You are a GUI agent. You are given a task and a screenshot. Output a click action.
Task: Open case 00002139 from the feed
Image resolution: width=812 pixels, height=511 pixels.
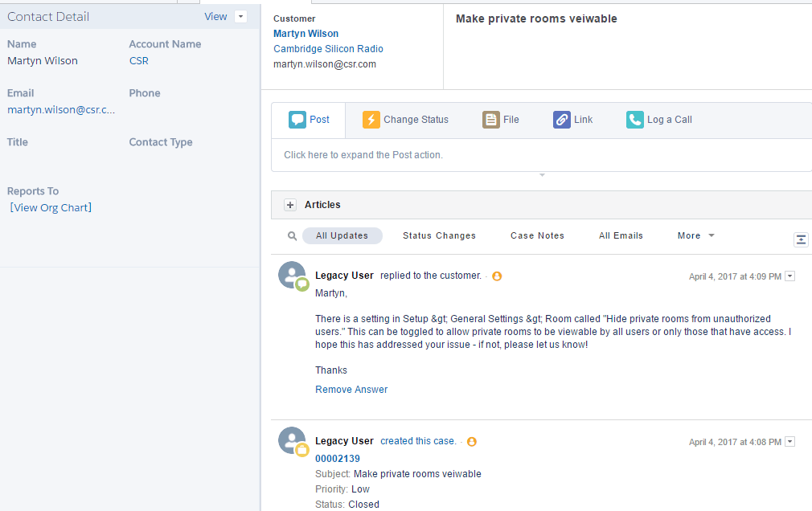tap(337, 458)
